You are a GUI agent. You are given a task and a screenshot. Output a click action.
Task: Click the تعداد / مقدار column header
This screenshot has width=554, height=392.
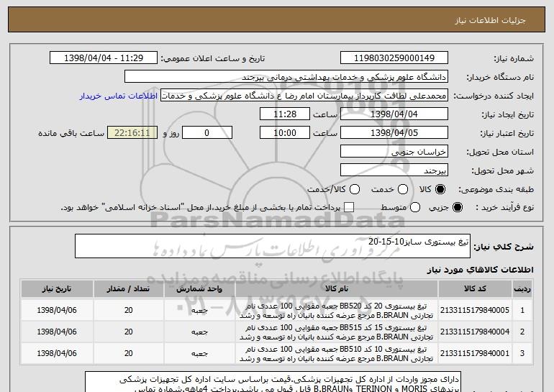click(x=129, y=289)
